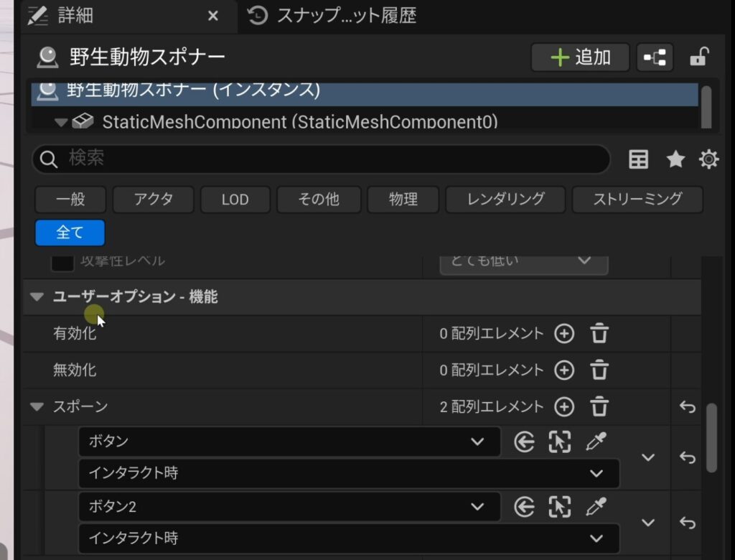Screen dimensions: 735x560
Task: Select ボタン actor in viewport icon
Action: tap(559, 442)
